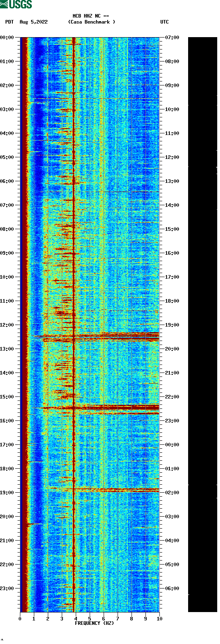Click the 18:00 PDT time tick label
The height and width of the screenshot is (644, 220).
(x=7, y=469)
